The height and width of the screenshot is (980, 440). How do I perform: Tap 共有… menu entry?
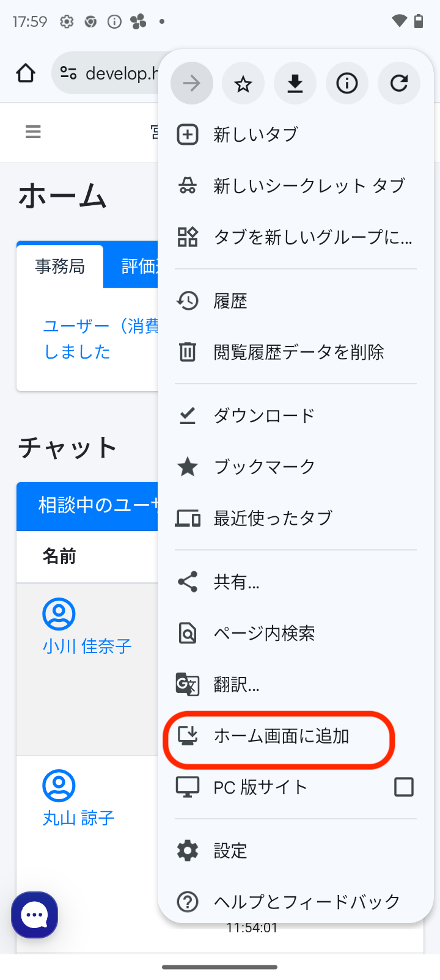237,582
